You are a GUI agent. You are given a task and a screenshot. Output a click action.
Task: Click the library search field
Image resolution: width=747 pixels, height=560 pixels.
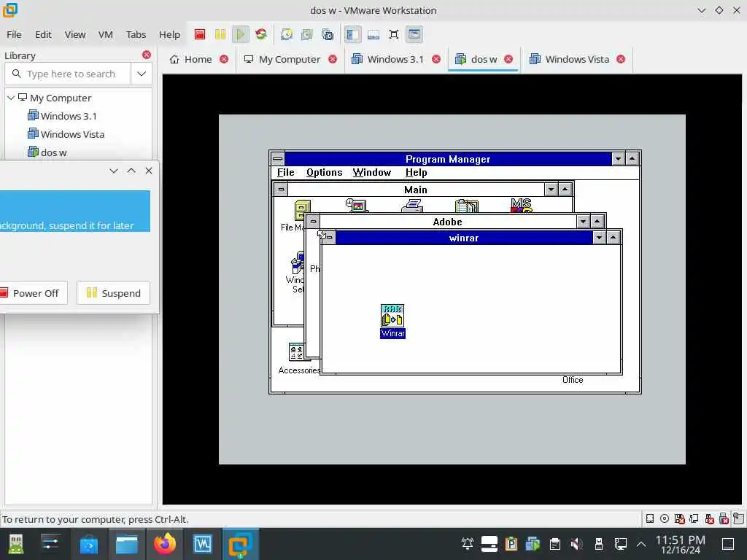tap(68, 74)
